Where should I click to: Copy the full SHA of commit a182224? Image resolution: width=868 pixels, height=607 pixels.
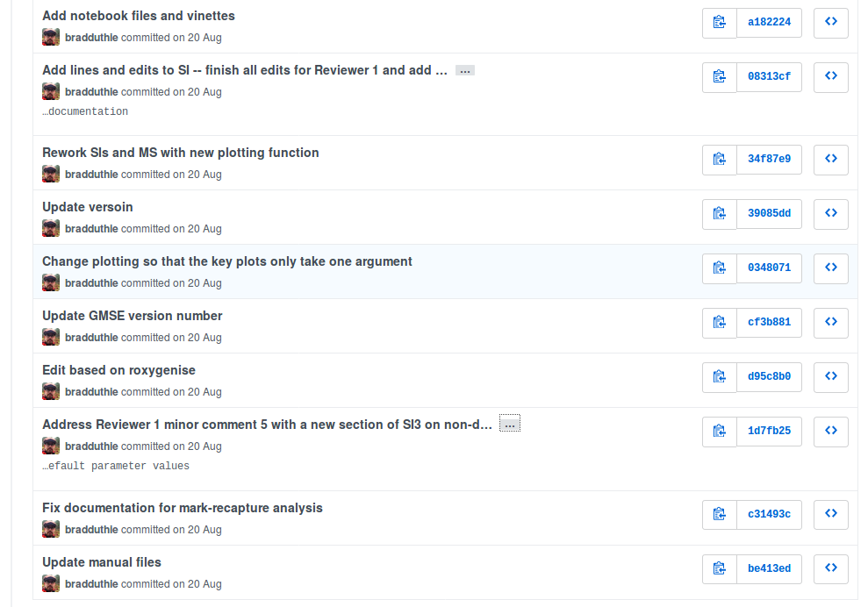coord(719,23)
